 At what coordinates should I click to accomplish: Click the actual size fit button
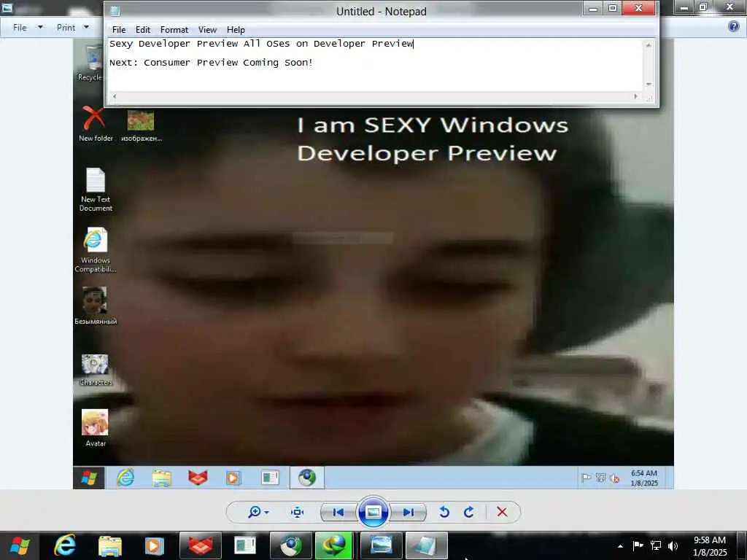pos(298,512)
